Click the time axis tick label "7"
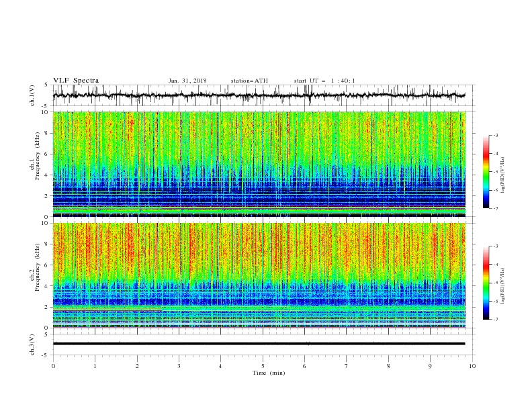The width and height of the screenshot is (532, 411). [347, 366]
